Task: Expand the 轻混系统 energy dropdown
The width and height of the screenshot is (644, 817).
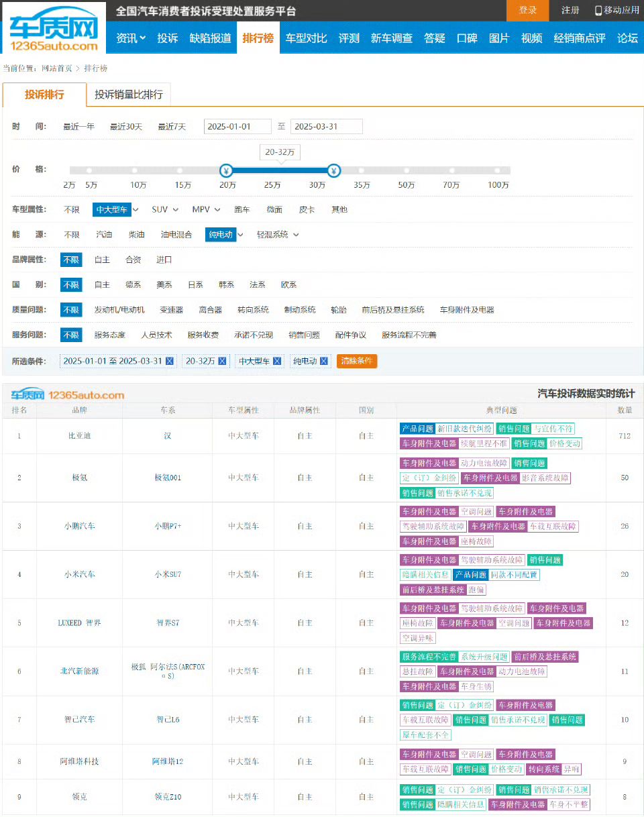Action: (278, 235)
